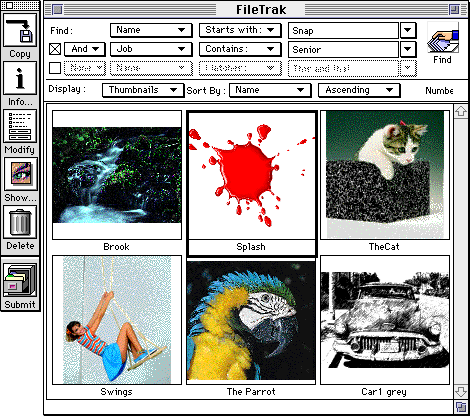Click the window resize grow box
The width and height of the screenshot is (470, 416).
461,407
